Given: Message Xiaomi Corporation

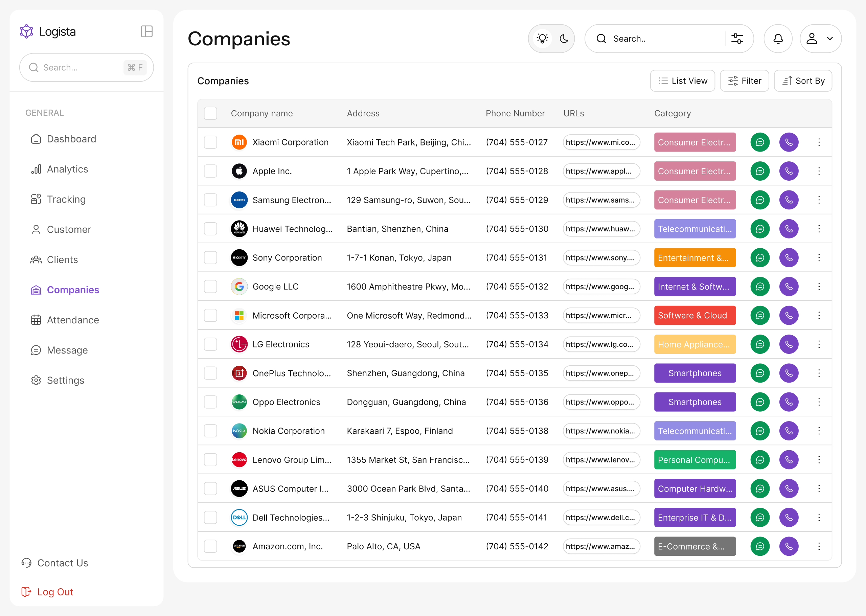Looking at the screenshot, I should (760, 142).
